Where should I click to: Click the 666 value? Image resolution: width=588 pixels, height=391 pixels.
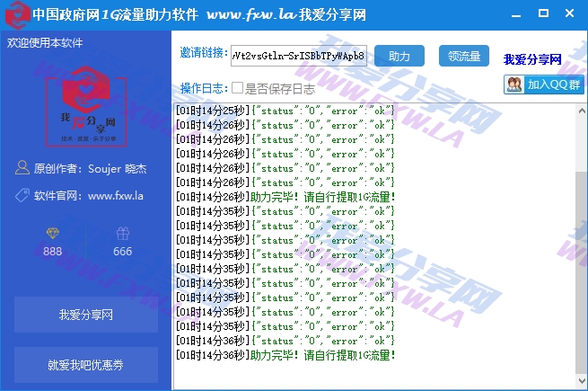pos(123,251)
